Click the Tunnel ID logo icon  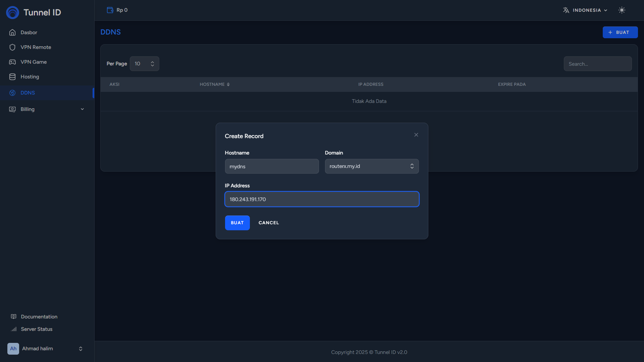pos(12,12)
